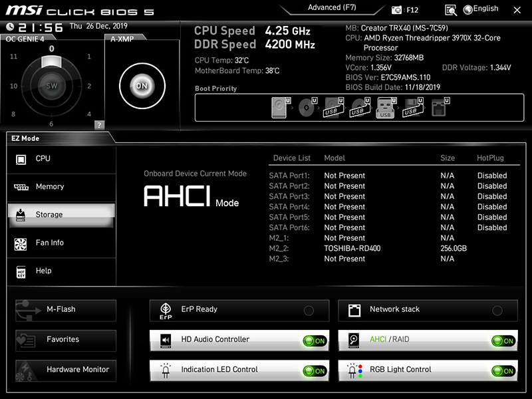Click the M2_3 row label
The height and width of the screenshot is (399, 532).
(x=279, y=259)
